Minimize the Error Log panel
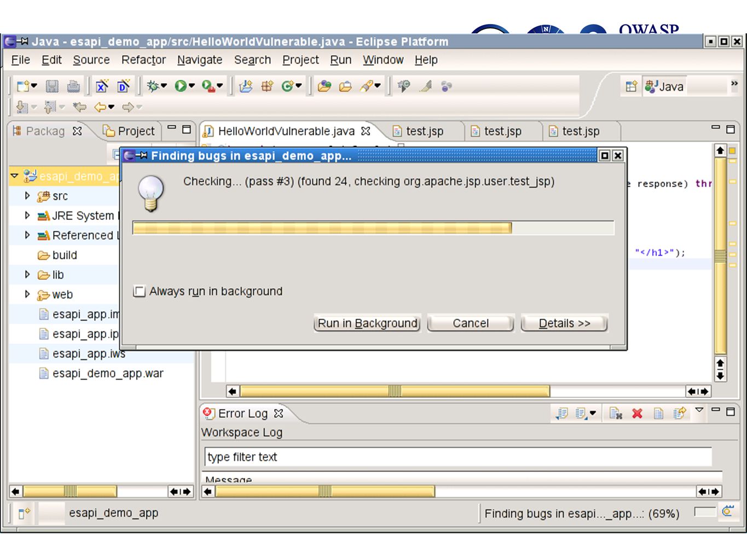The width and height of the screenshot is (747, 560). [x=715, y=410]
